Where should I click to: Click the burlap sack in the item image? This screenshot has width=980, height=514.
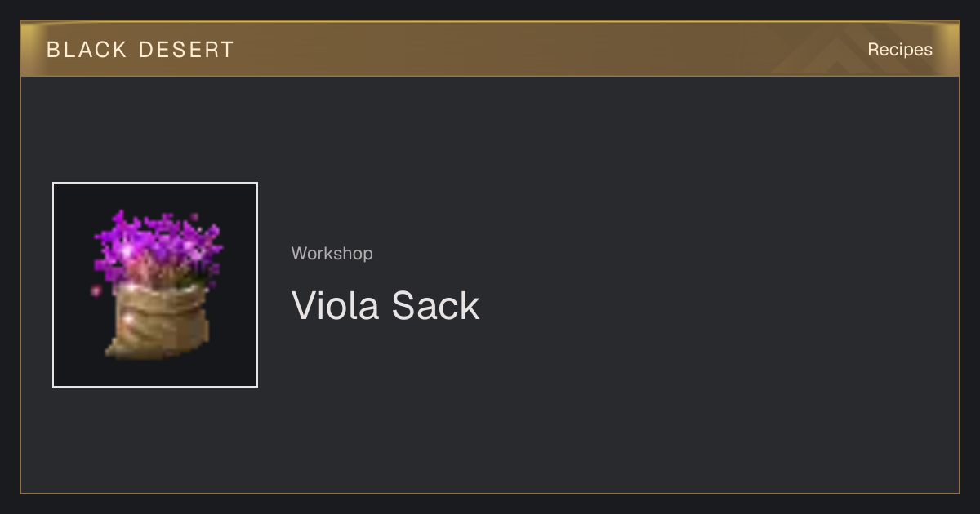[x=157, y=321]
